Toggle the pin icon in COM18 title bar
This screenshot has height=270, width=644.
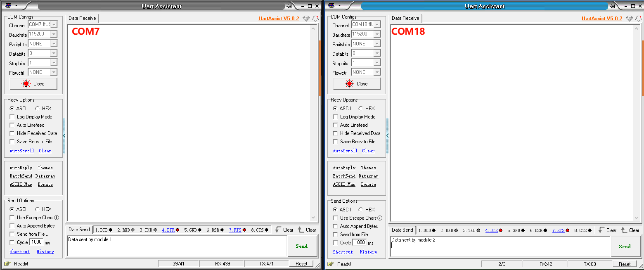tap(613, 6)
